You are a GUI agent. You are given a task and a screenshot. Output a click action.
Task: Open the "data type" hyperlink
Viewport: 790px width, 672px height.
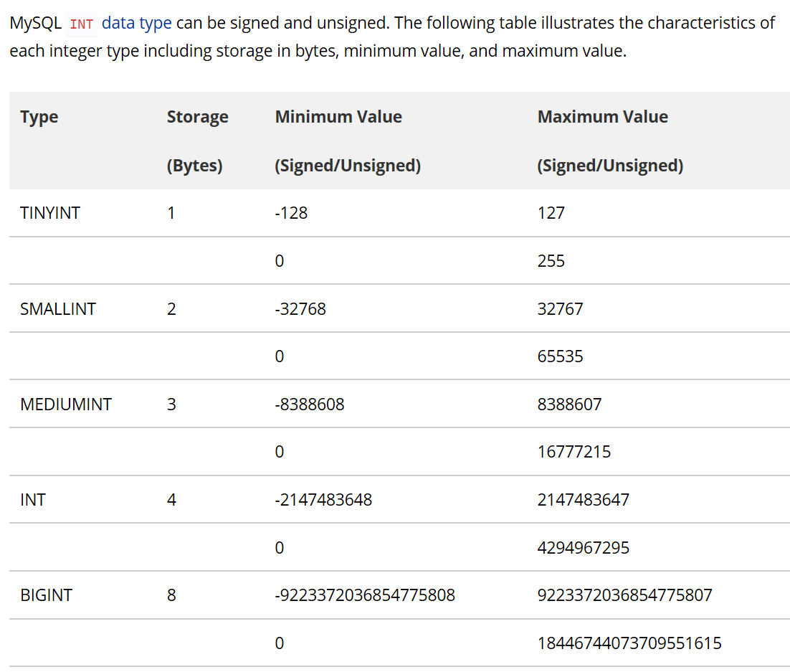pos(136,22)
